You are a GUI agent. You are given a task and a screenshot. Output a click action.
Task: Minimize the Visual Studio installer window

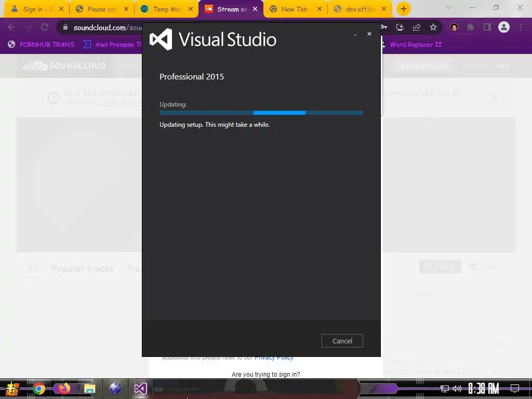point(355,34)
